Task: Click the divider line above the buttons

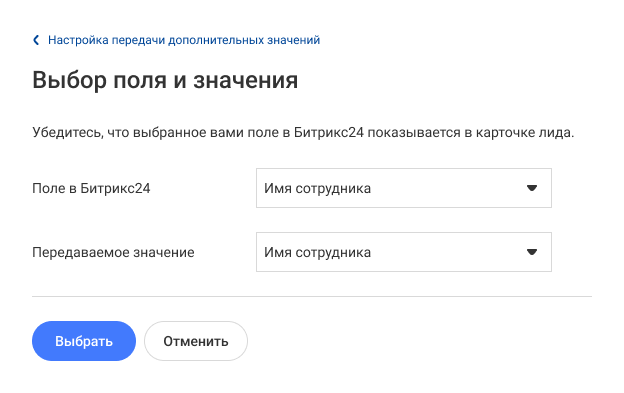Action: tap(312, 296)
